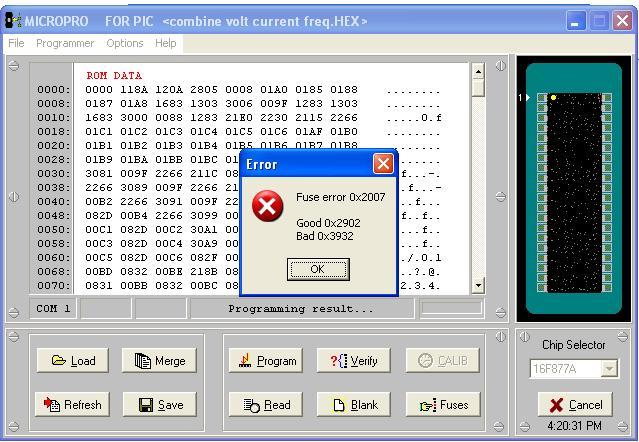Click the Read button
This screenshot has height=442, width=639.
click(x=266, y=405)
